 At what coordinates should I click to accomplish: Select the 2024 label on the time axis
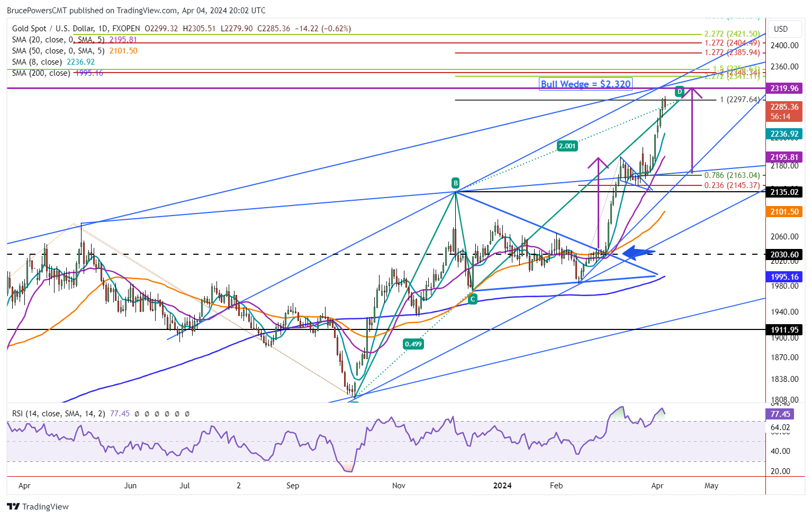click(x=502, y=486)
